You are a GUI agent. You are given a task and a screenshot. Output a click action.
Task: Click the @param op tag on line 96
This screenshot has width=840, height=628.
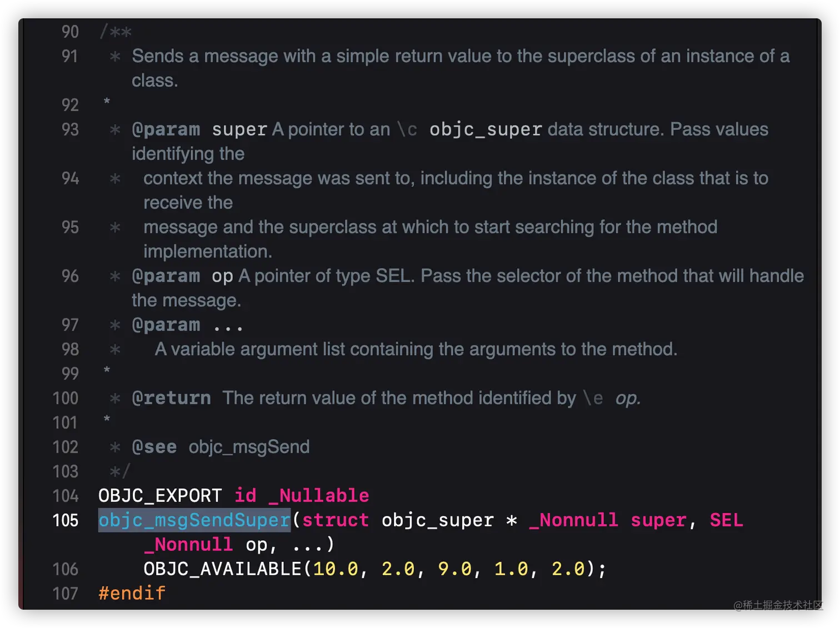(166, 276)
